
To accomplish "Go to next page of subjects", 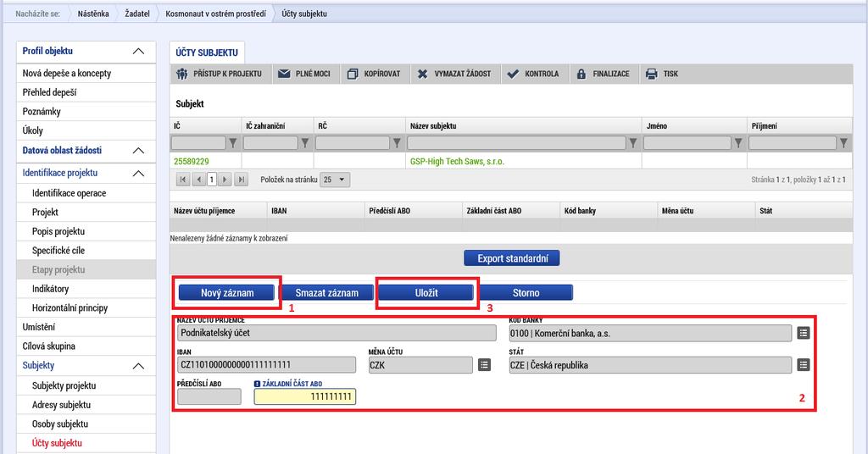I will [x=225, y=180].
